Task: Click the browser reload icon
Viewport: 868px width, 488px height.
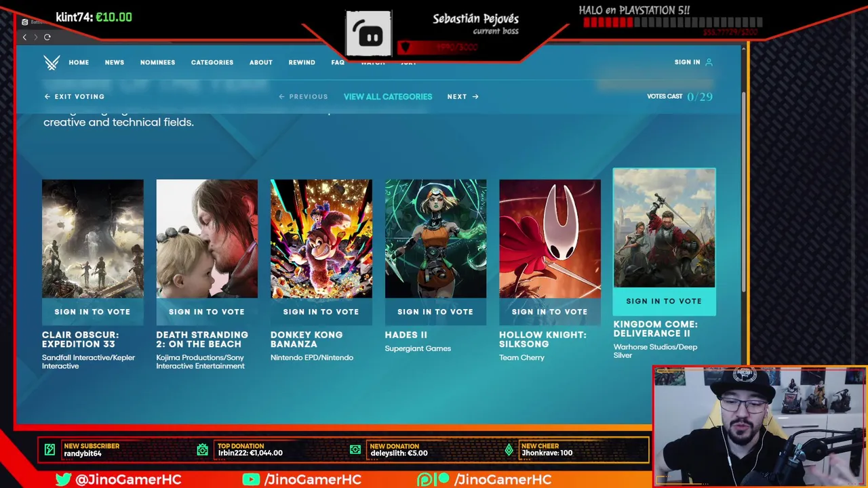Action: pos(47,37)
